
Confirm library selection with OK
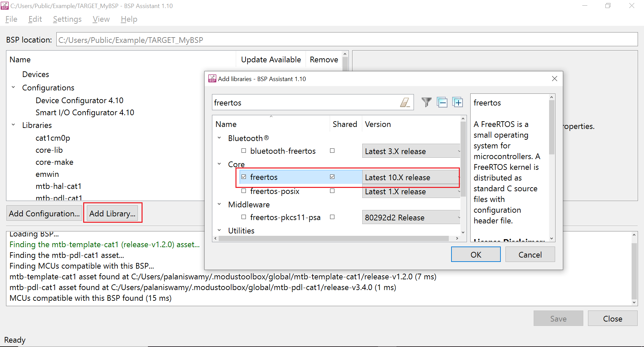click(476, 255)
